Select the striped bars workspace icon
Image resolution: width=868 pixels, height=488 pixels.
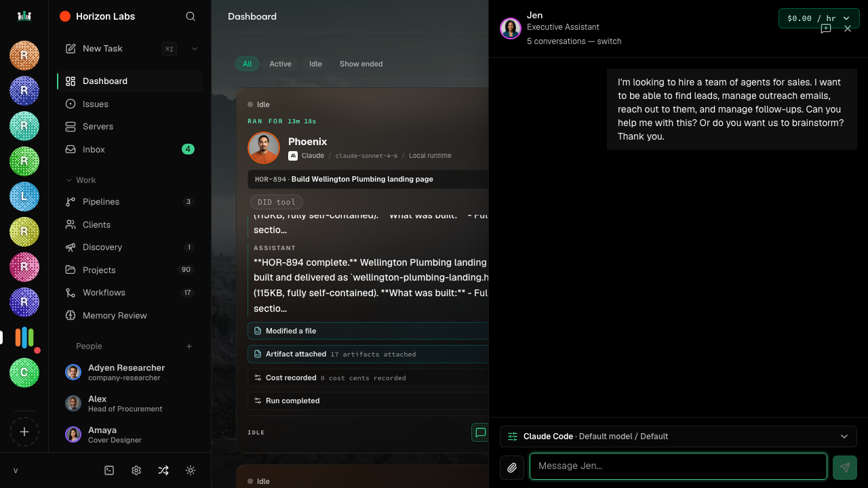(x=24, y=338)
